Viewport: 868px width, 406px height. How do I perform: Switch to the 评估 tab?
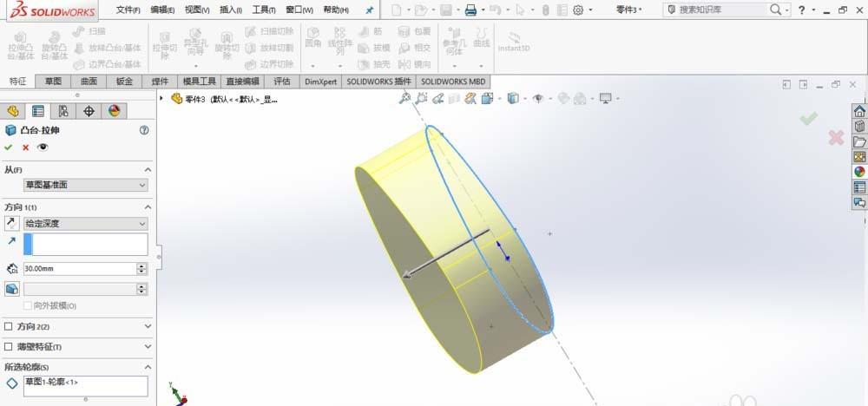(282, 82)
